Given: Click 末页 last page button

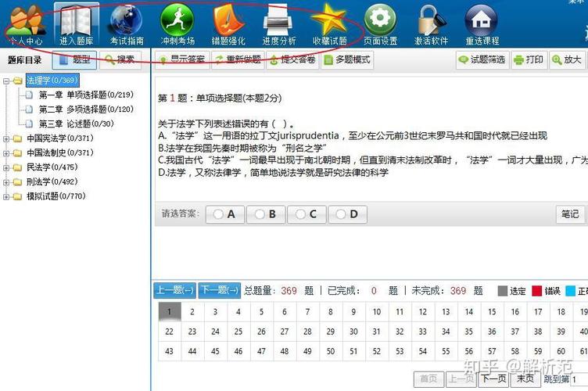Looking at the screenshot, I should [525, 379].
